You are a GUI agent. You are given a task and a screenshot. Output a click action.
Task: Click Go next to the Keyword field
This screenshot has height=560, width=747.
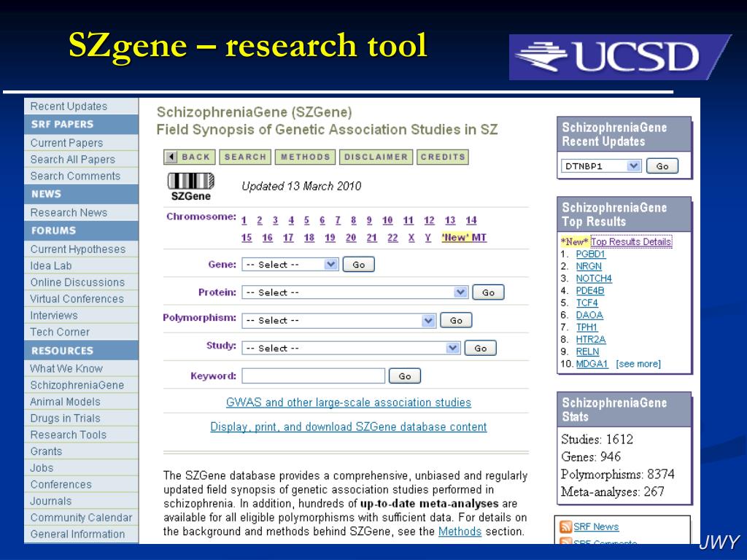tap(404, 376)
